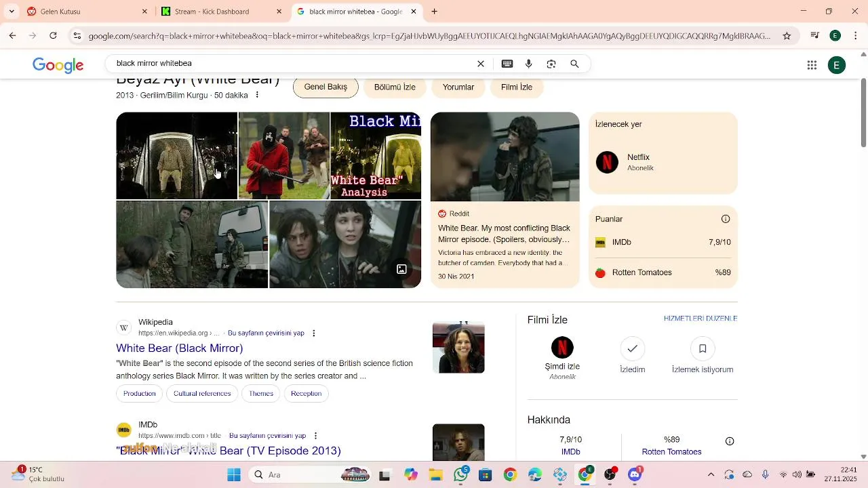Open Chrome's three-dot menu

point(856,36)
